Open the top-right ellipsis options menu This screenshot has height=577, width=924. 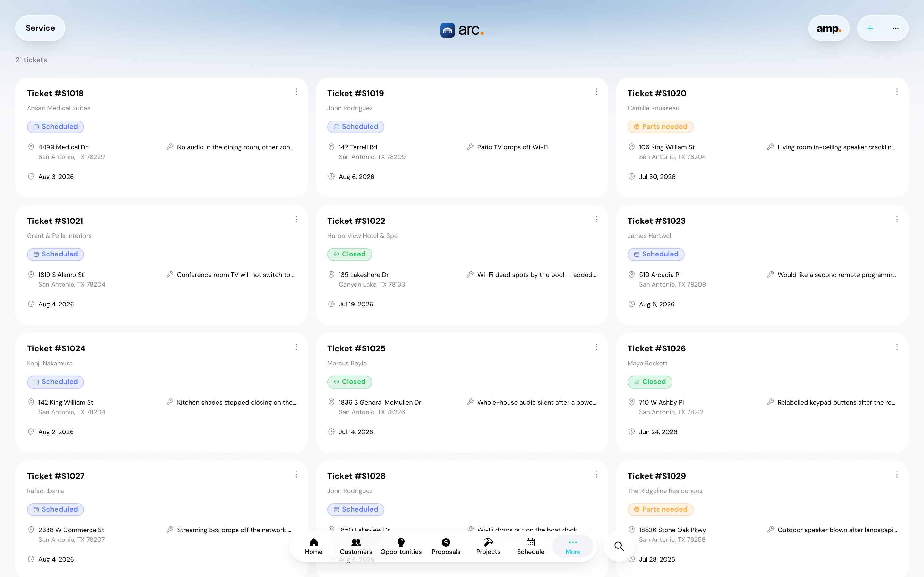[895, 28]
